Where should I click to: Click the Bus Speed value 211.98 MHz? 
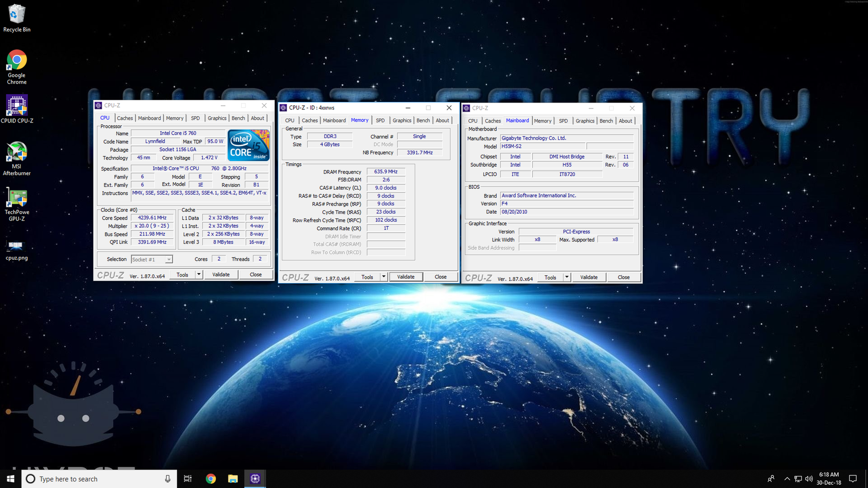tap(152, 234)
